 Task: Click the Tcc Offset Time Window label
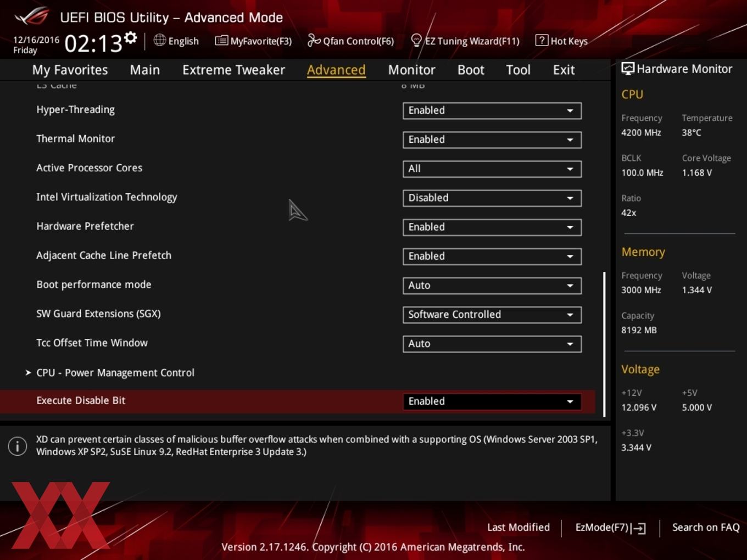92,343
